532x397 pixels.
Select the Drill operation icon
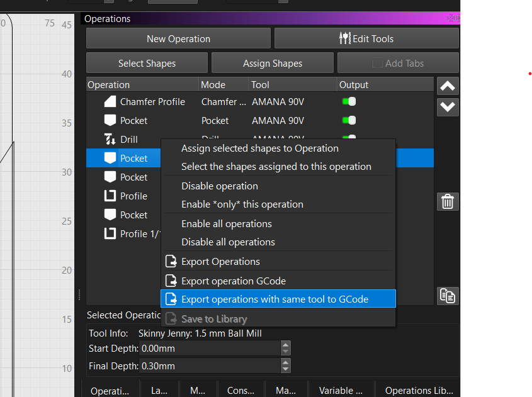110,139
